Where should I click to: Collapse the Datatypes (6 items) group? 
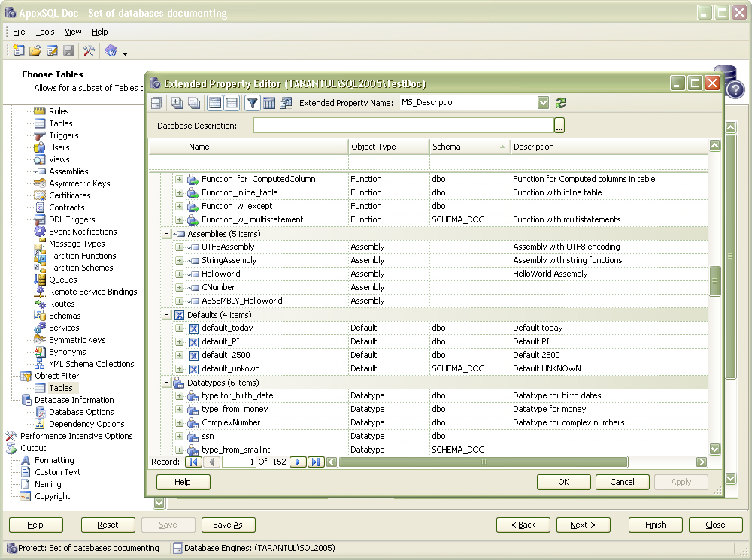166,383
